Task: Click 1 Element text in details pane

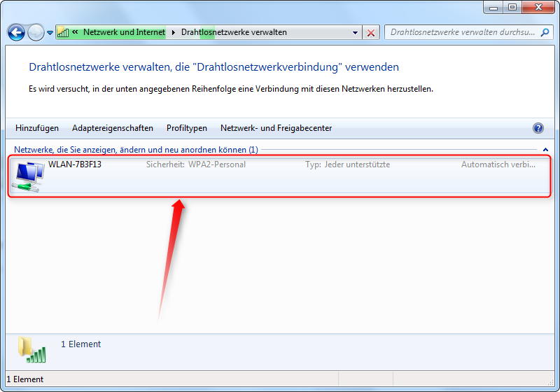Action: [x=81, y=344]
